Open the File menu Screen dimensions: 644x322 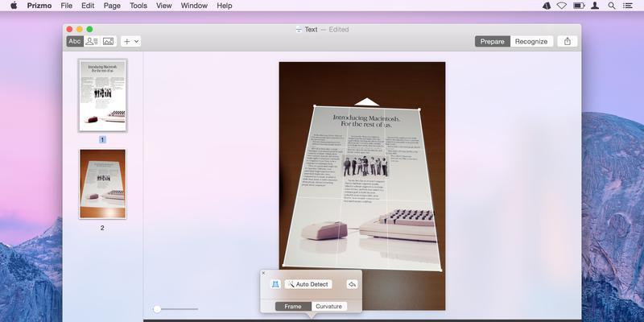(67, 6)
